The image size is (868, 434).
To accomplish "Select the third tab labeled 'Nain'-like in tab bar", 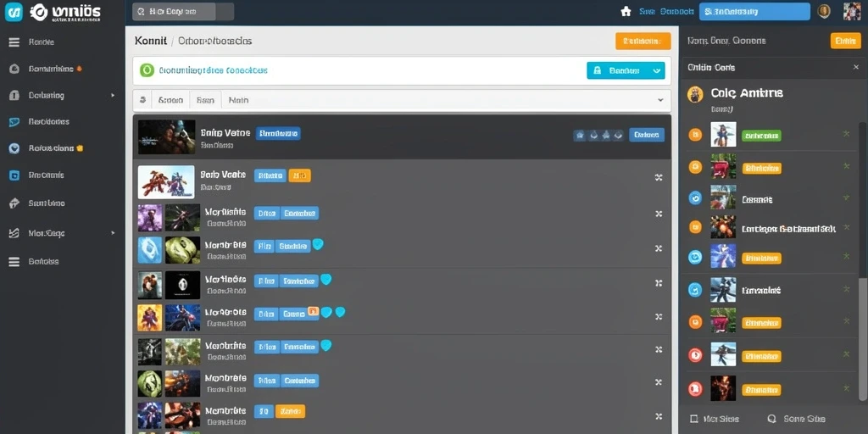I will [x=238, y=100].
